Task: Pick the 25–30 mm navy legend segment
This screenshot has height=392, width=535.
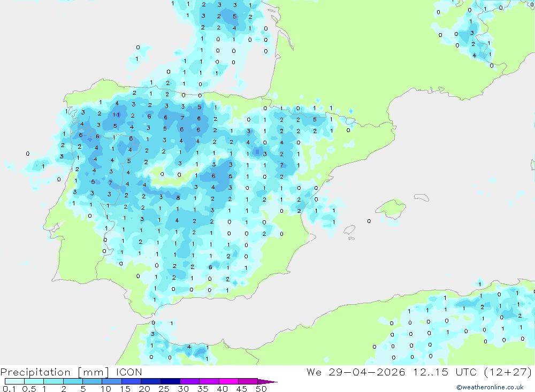Action: click(x=170, y=381)
